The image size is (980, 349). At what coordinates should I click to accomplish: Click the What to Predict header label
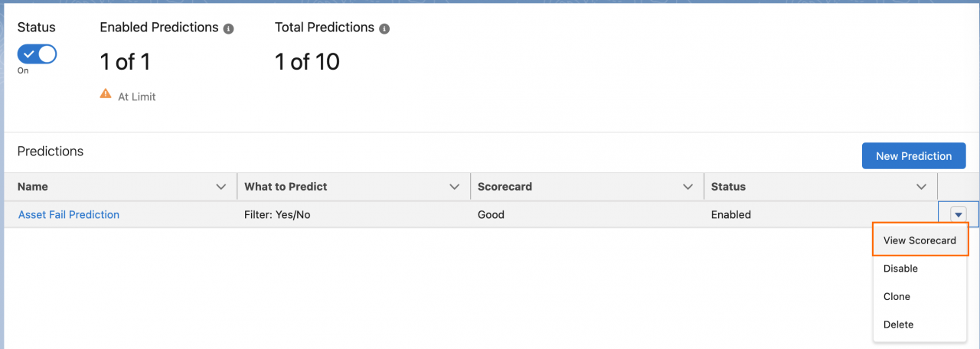click(x=286, y=187)
